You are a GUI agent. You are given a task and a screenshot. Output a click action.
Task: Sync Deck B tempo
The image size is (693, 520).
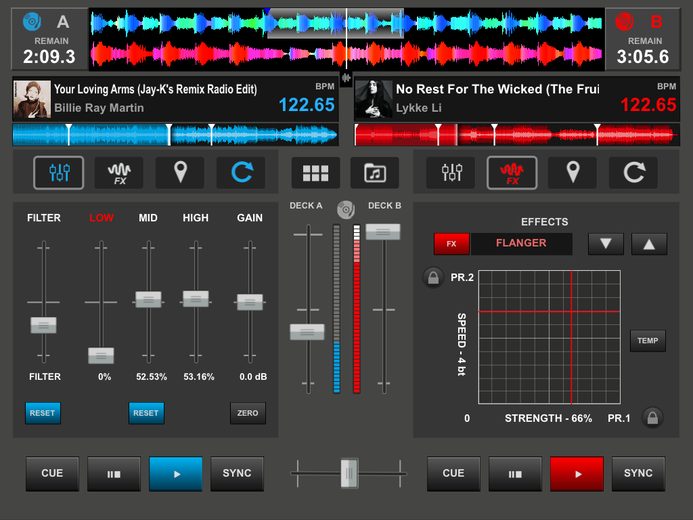[638, 474]
